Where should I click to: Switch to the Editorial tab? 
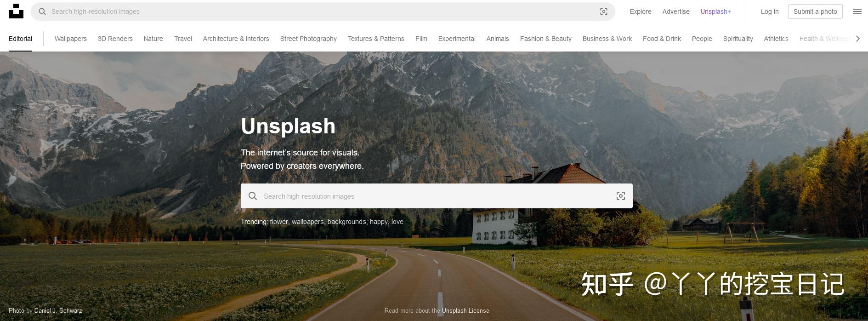click(x=20, y=39)
